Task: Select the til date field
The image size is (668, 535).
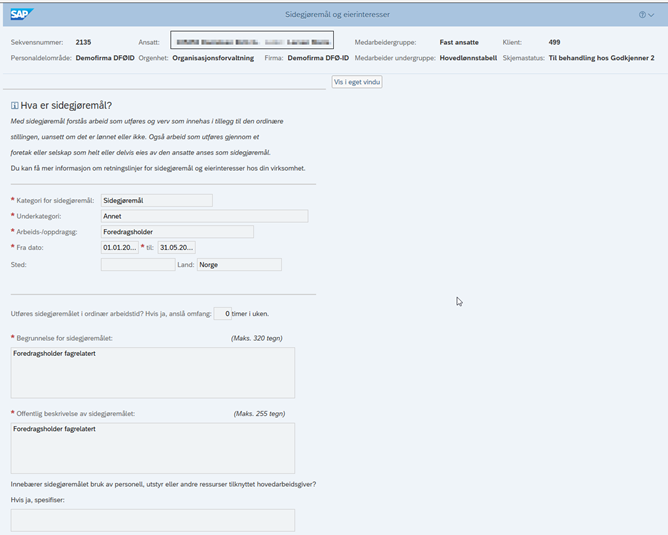Action: pyautogui.click(x=176, y=247)
